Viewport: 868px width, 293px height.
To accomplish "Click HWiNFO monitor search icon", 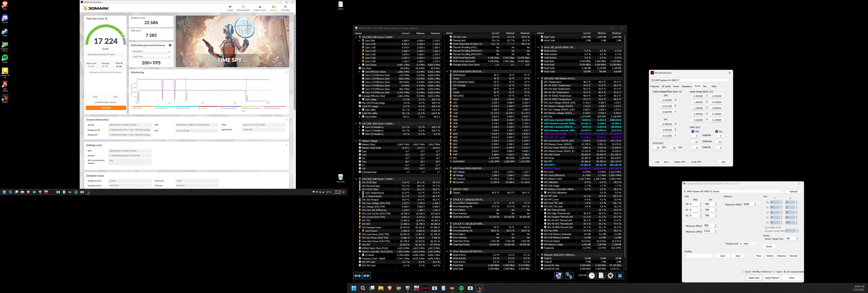I will [558, 276].
